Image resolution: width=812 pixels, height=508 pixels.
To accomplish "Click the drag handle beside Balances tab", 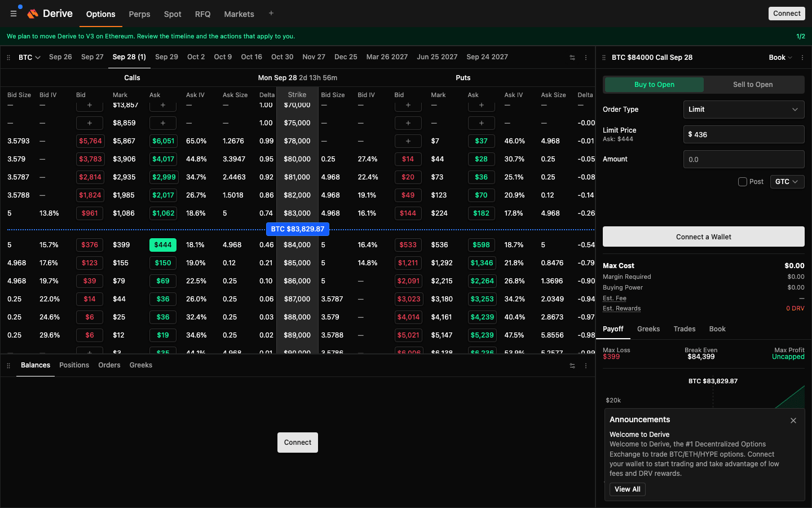I will [8, 366].
